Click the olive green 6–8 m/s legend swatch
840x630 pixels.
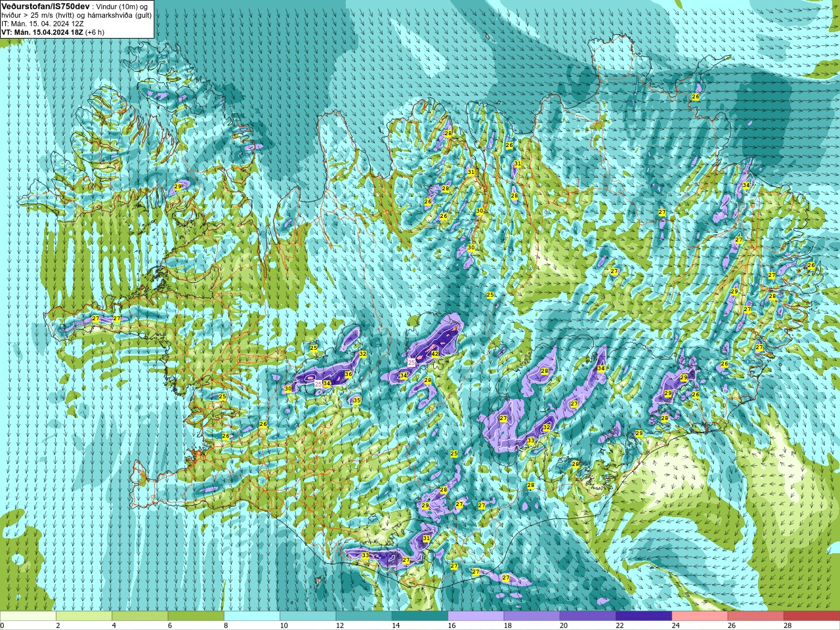[x=196, y=616]
